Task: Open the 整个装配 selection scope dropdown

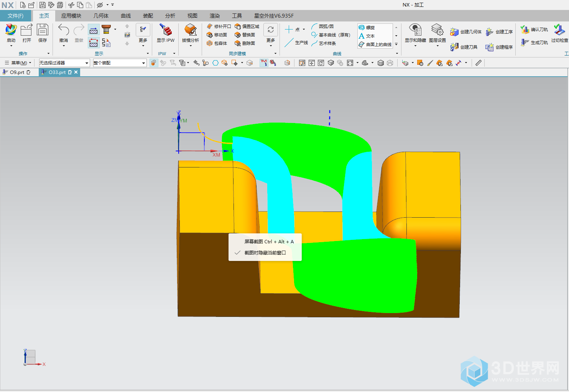Action: (x=120, y=63)
